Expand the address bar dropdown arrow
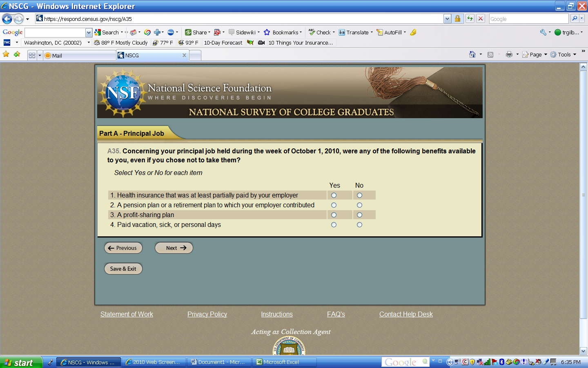This screenshot has width=588, height=368. pos(447,19)
